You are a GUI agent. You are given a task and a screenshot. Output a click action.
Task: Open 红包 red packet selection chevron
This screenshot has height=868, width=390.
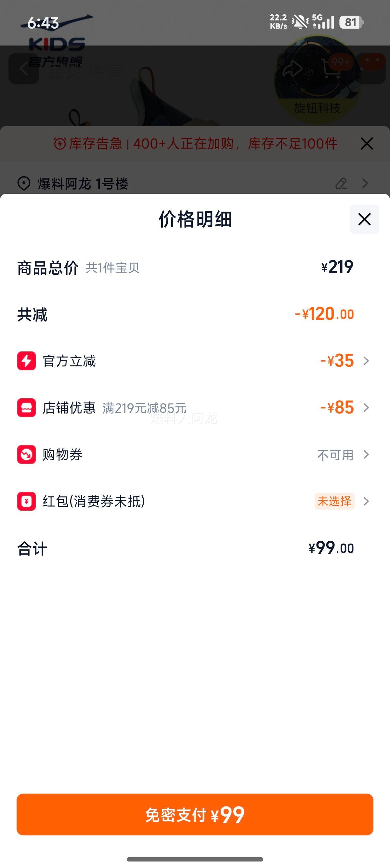366,501
